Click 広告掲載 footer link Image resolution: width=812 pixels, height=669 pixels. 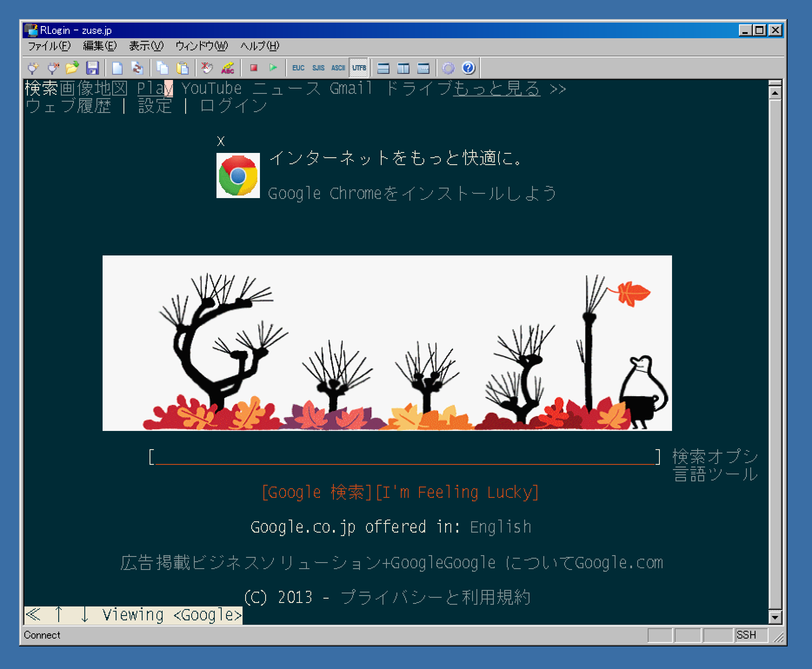coord(155,563)
